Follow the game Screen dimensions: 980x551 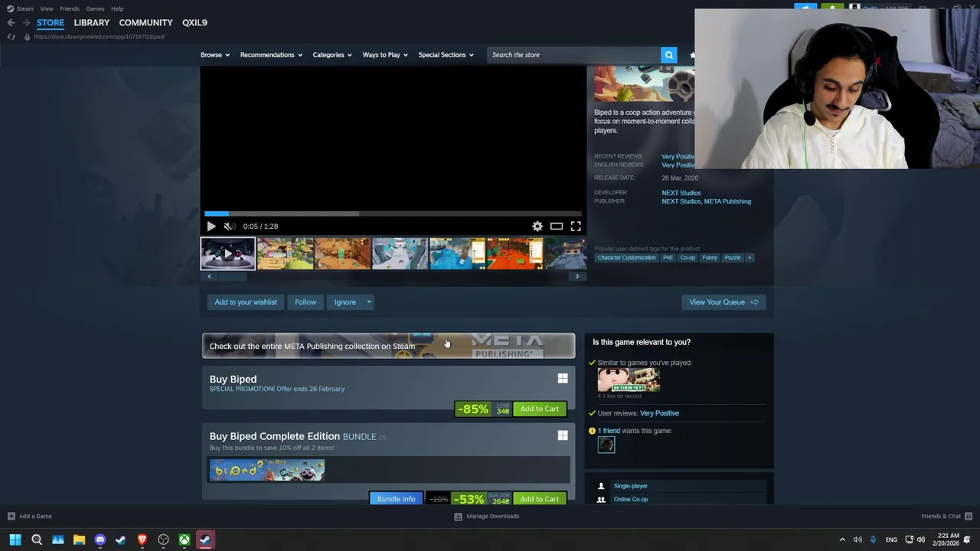click(x=305, y=302)
